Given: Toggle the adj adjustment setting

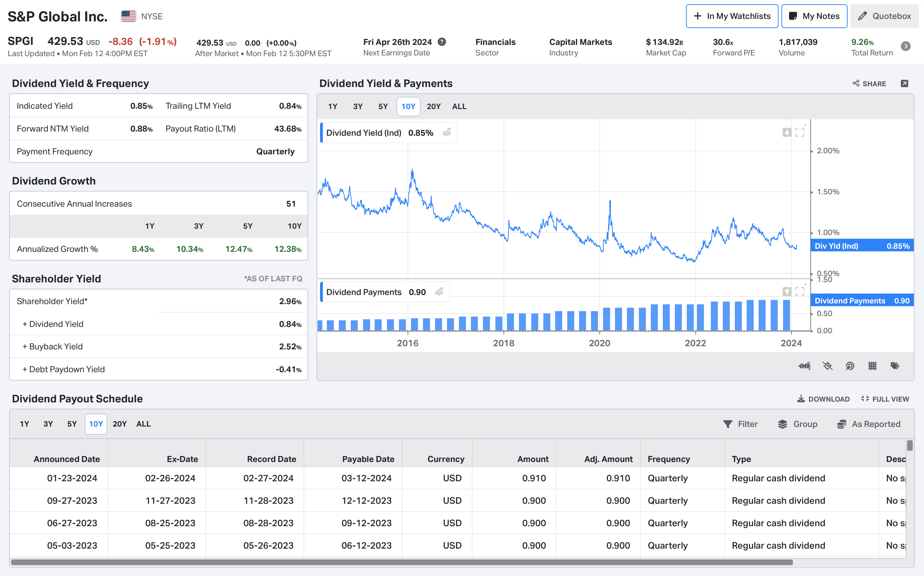Looking at the screenshot, I should pyautogui.click(x=804, y=366).
